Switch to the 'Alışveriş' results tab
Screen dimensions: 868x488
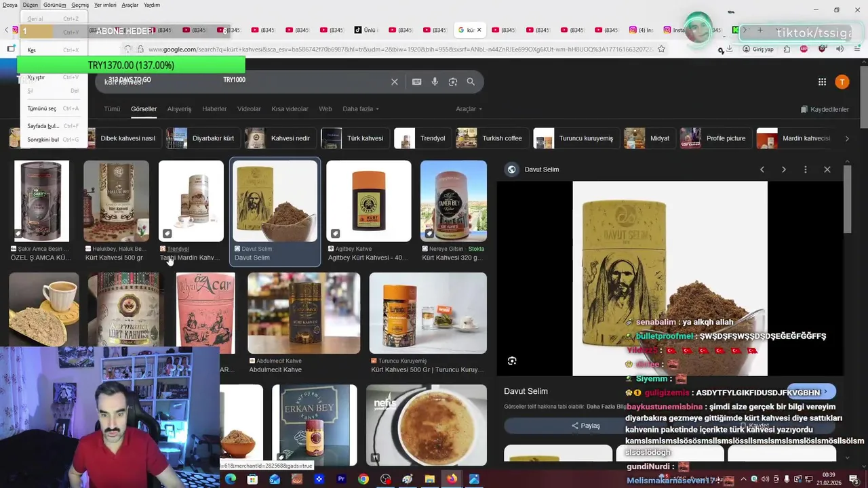(180, 109)
